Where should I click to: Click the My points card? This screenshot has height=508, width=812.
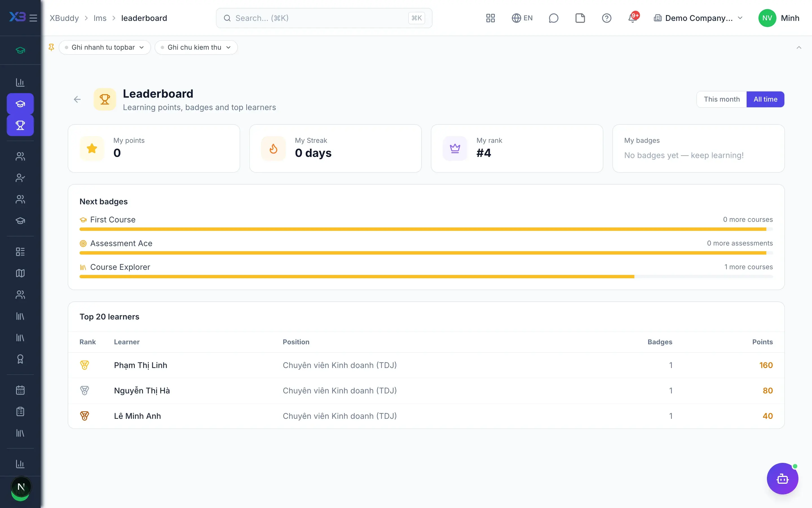(x=154, y=148)
